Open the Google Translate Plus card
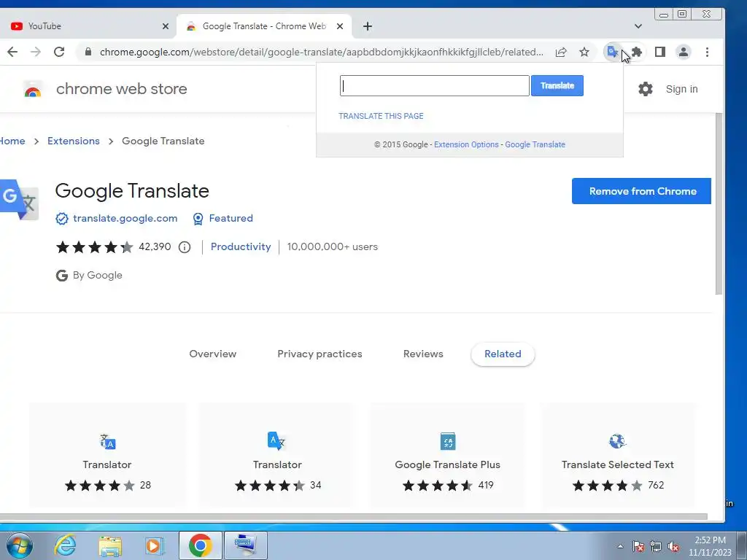The width and height of the screenshot is (747, 560). click(447, 455)
